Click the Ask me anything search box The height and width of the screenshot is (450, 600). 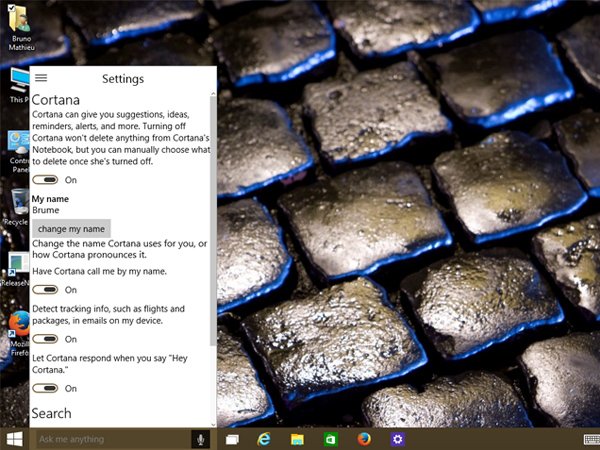tap(114, 439)
